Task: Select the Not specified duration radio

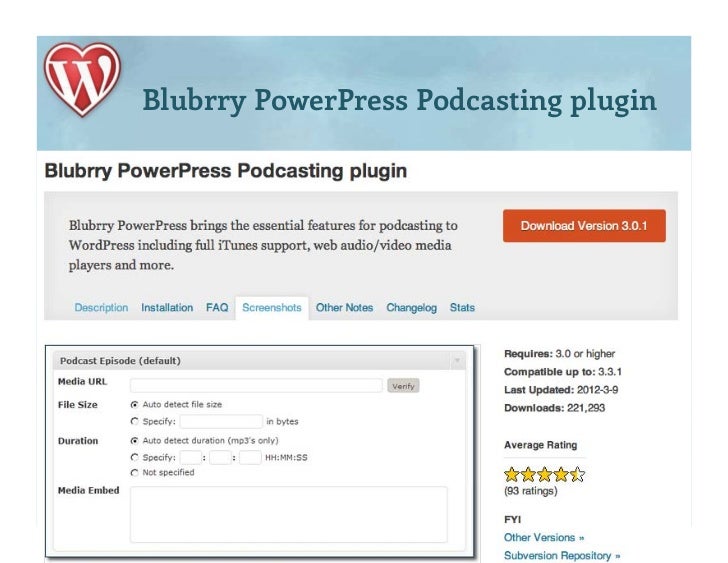Action: tap(135, 472)
